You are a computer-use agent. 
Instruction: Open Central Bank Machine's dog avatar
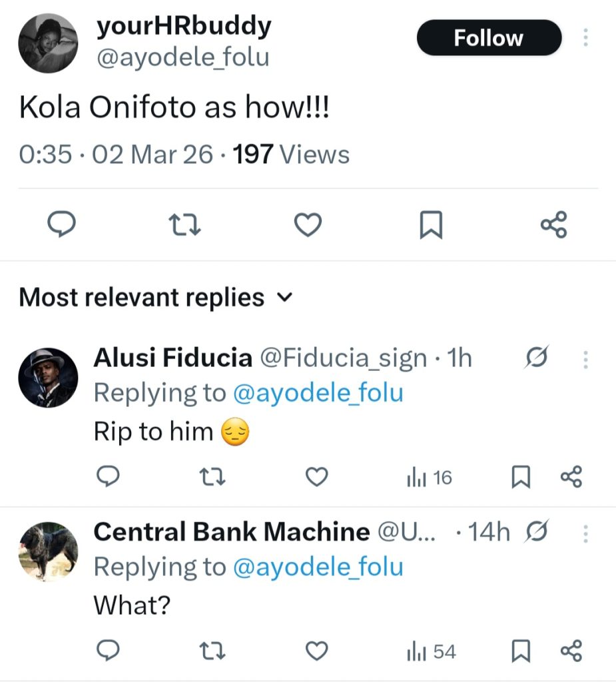[x=48, y=551]
